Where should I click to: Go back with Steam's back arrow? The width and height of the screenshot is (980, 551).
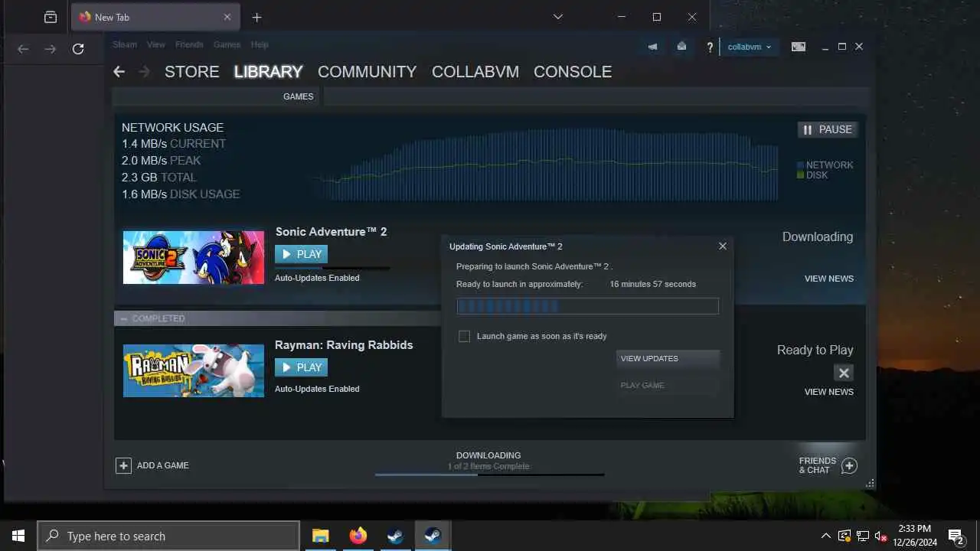(x=119, y=71)
